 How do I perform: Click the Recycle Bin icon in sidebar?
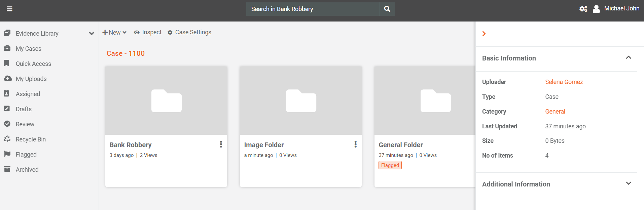pyautogui.click(x=7, y=139)
